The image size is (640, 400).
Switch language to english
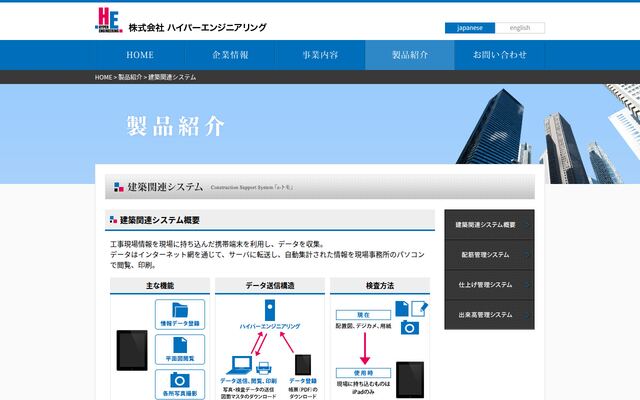click(520, 28)
